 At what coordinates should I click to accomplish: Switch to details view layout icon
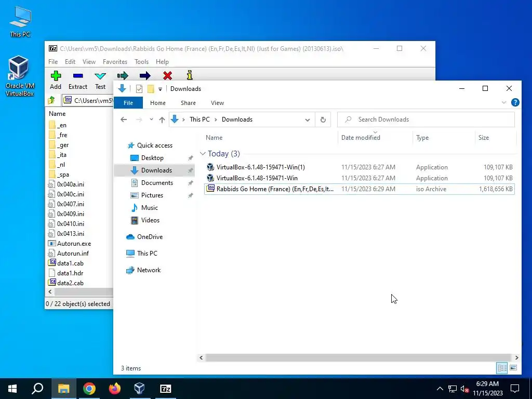pyautogui.click(x=502, y=368)
